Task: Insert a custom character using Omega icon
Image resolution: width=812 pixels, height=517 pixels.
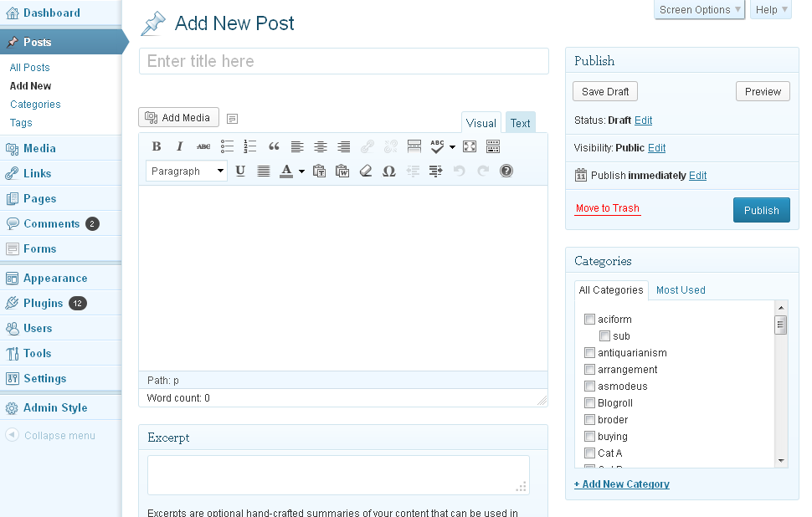Action: (x=389, y=171)
